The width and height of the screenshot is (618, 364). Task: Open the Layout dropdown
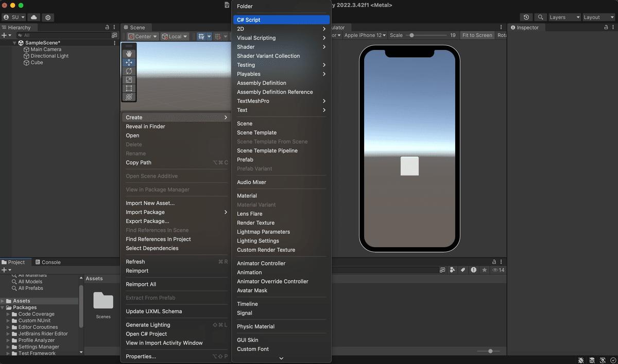pos(598,18)
